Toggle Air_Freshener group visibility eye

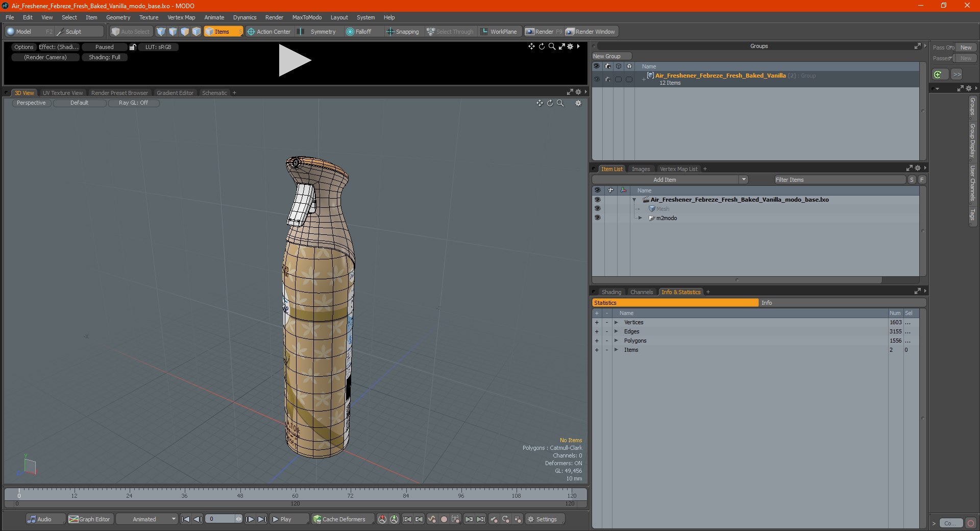pyautogui.click(x=597, y=79)
